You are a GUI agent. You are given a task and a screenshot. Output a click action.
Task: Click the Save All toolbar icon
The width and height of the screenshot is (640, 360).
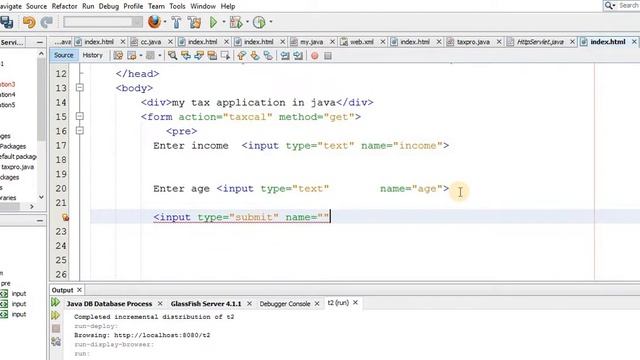(x=6, y=22)
